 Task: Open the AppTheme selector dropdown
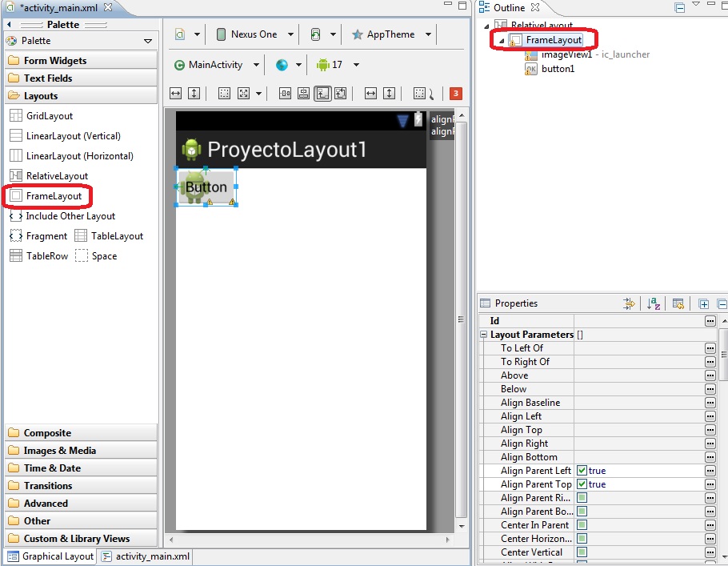click(429, 34)
